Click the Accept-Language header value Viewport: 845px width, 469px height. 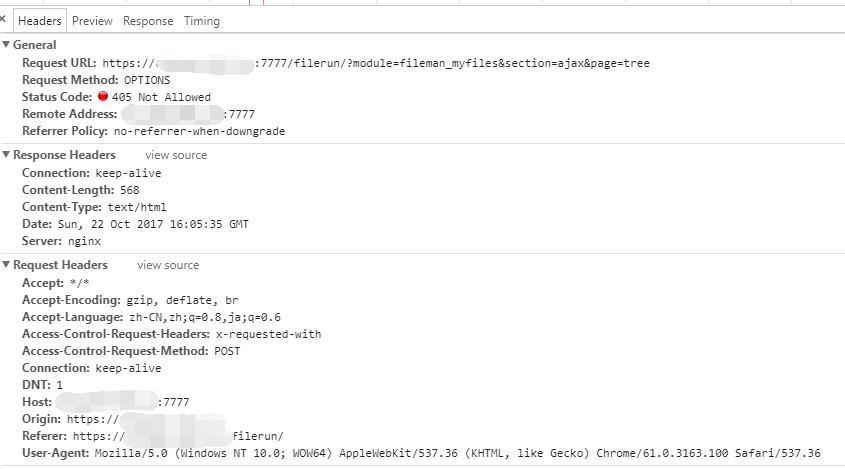click(205, 317)
